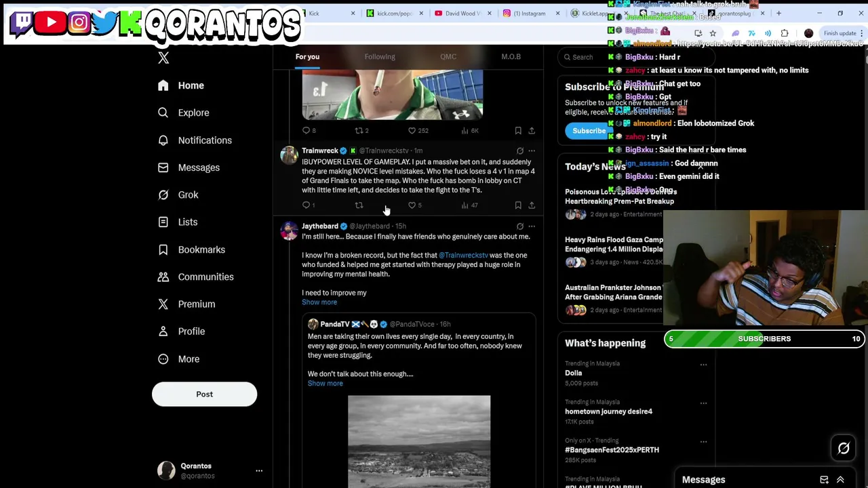Open Grok from the sidebar

tap(178, 195)
